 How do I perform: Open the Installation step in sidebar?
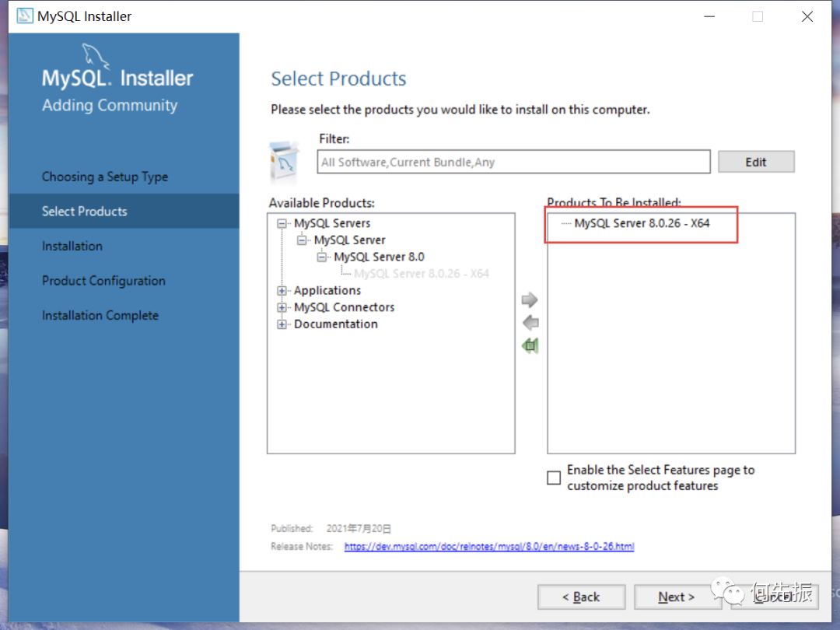[72, 246]
